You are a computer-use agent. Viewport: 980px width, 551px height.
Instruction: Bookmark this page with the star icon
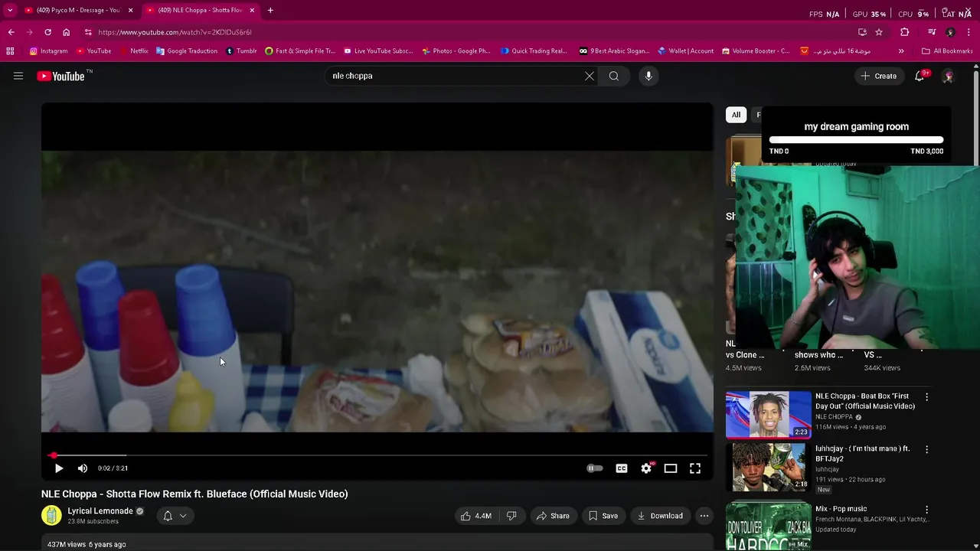(x=879, y=32)
